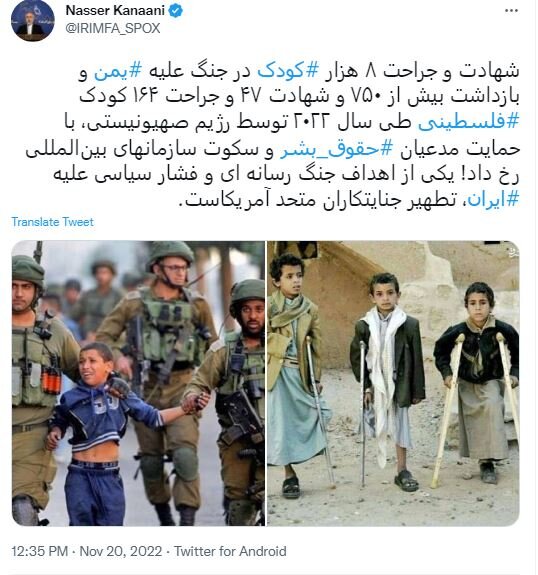Click the boy on wooden crutches
The height and width of the screenshot is (575, 538).
[479, 383]
